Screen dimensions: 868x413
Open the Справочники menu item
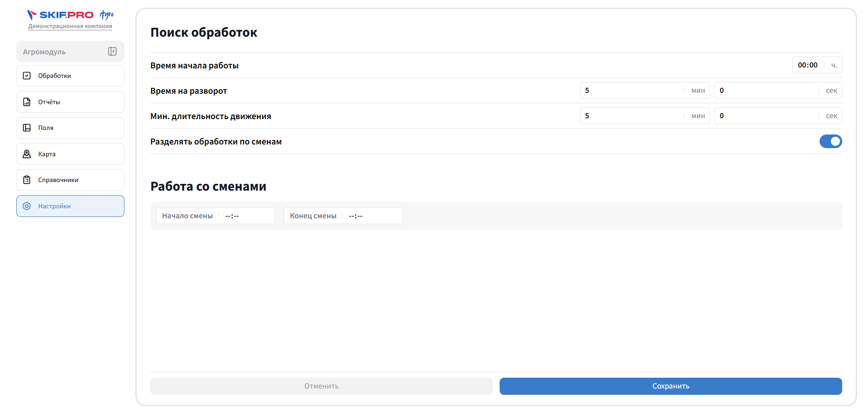70,180
